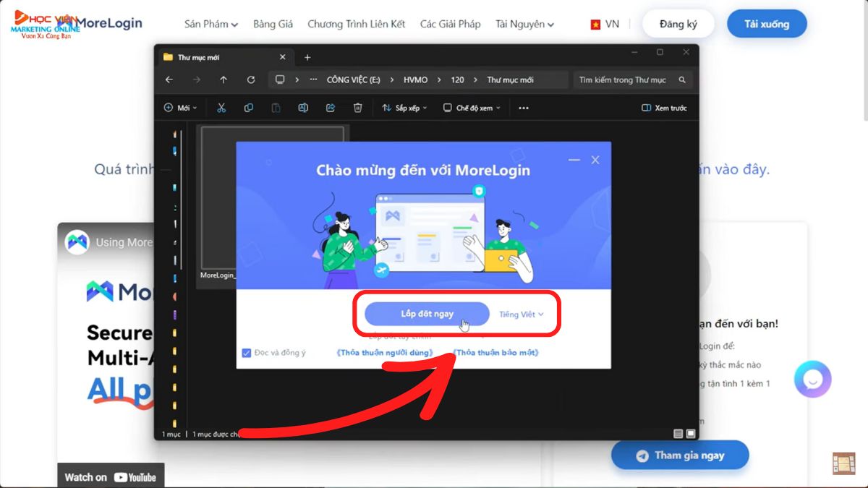Click the Cut scissors icon in Explorer toolbar
868x488 pixels.
tap(221, 108)
